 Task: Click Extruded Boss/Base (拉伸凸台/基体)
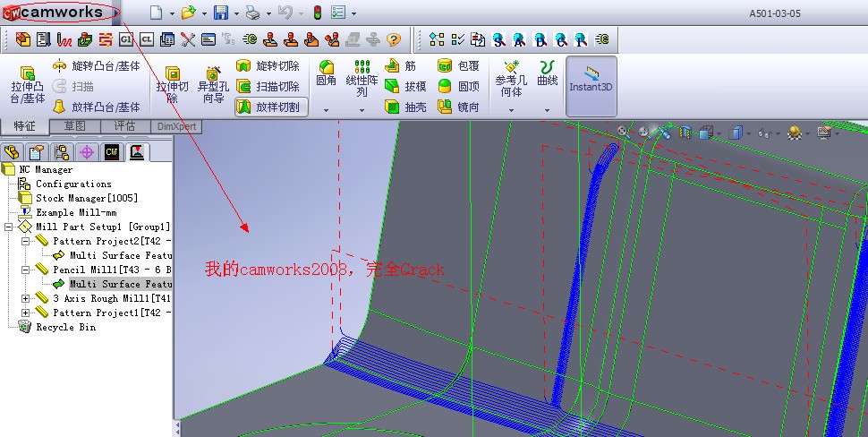click(28, 85)
